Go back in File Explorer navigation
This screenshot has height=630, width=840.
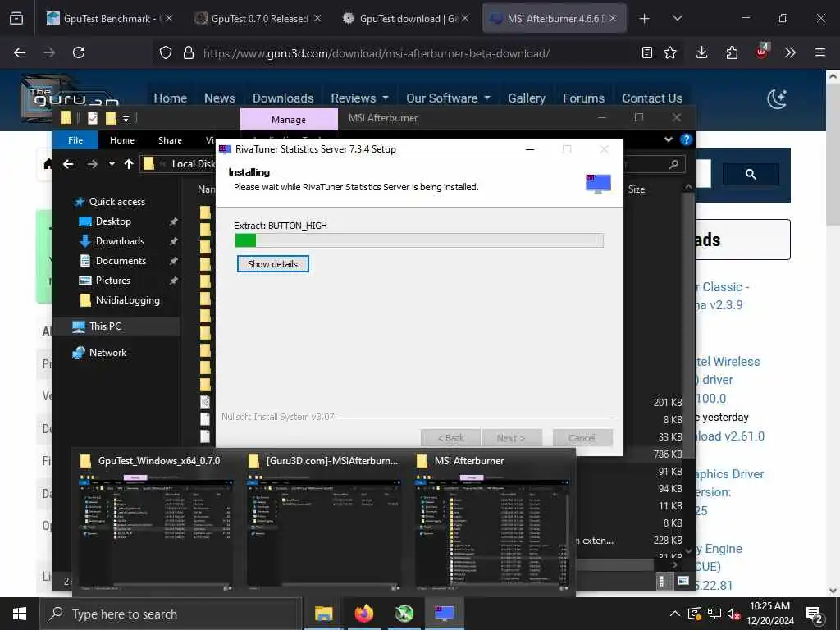pos(68,164)
